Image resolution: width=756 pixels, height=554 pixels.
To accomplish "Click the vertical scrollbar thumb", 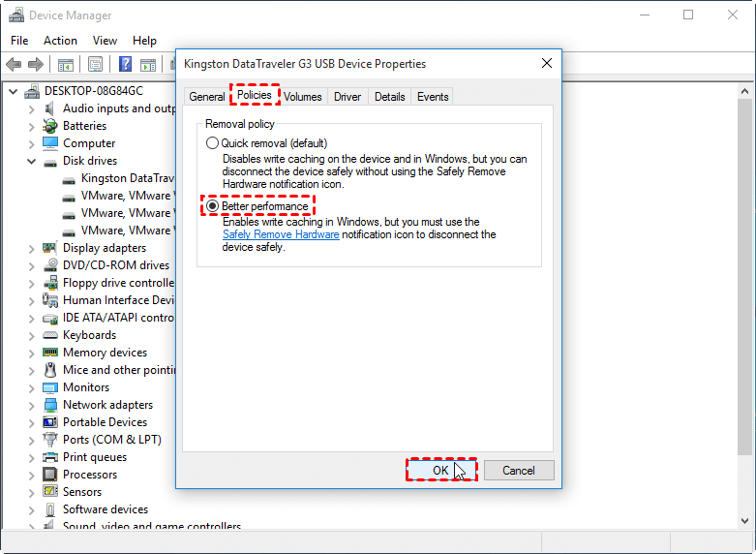I will point(744,277).
